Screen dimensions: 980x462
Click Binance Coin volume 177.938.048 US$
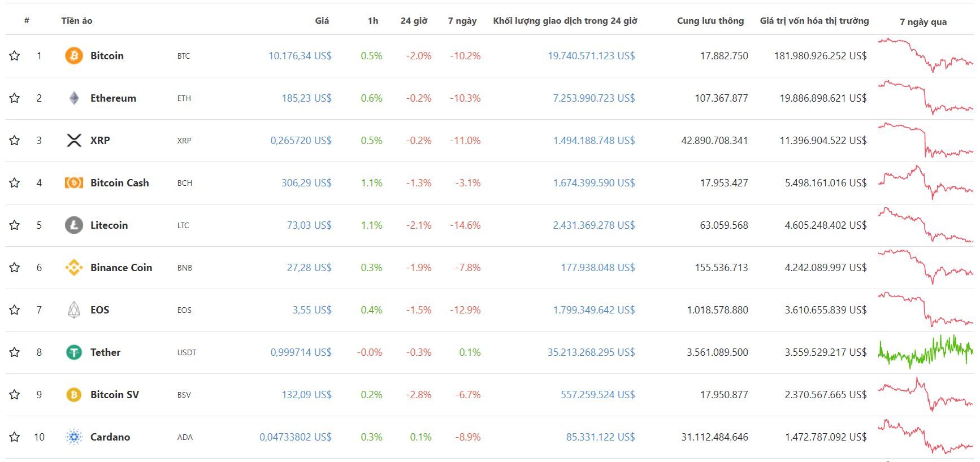(x=598, y=267)
